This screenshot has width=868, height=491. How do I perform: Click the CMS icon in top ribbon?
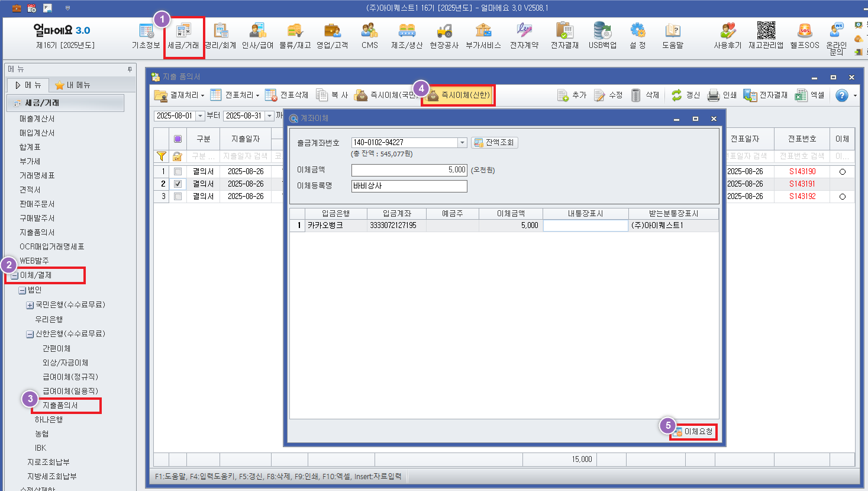(369, 35)
